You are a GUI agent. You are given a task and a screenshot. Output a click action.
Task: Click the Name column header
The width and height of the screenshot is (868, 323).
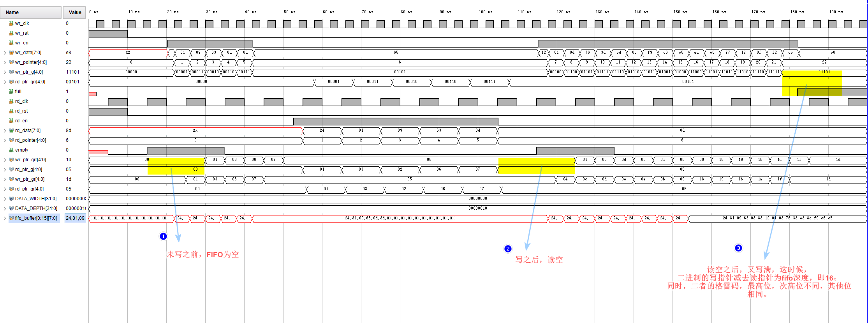click(x=31, y=12)
